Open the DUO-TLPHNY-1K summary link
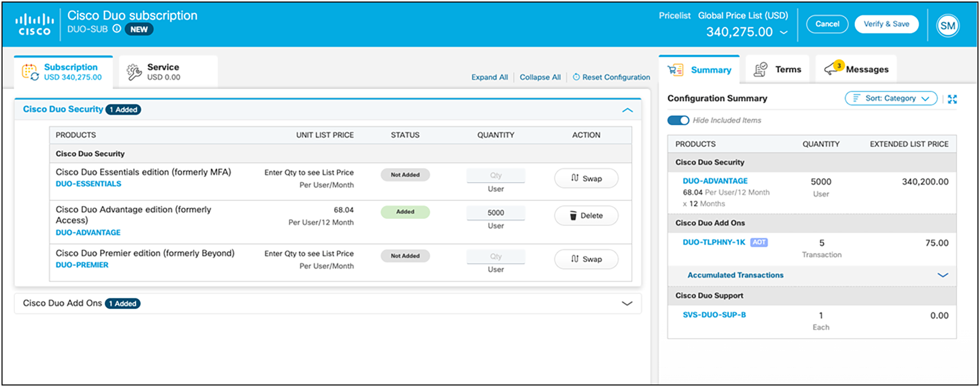Screen dimensions: 980x387 coord(714,242)
